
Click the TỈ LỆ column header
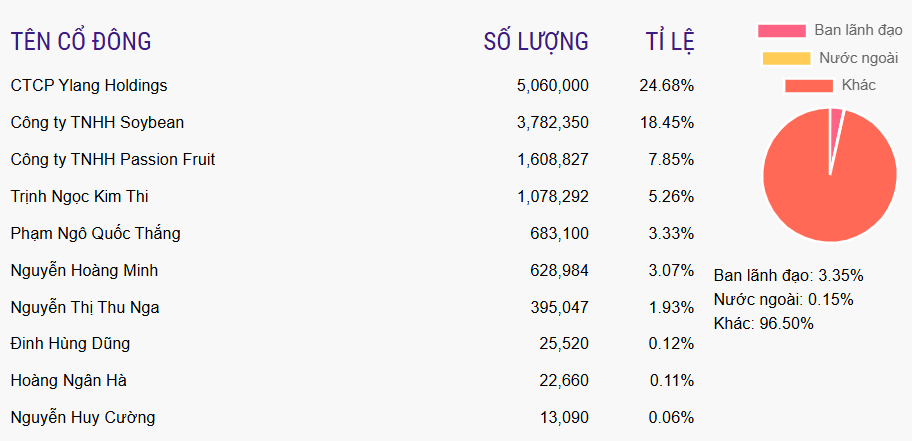coord(670,42)
